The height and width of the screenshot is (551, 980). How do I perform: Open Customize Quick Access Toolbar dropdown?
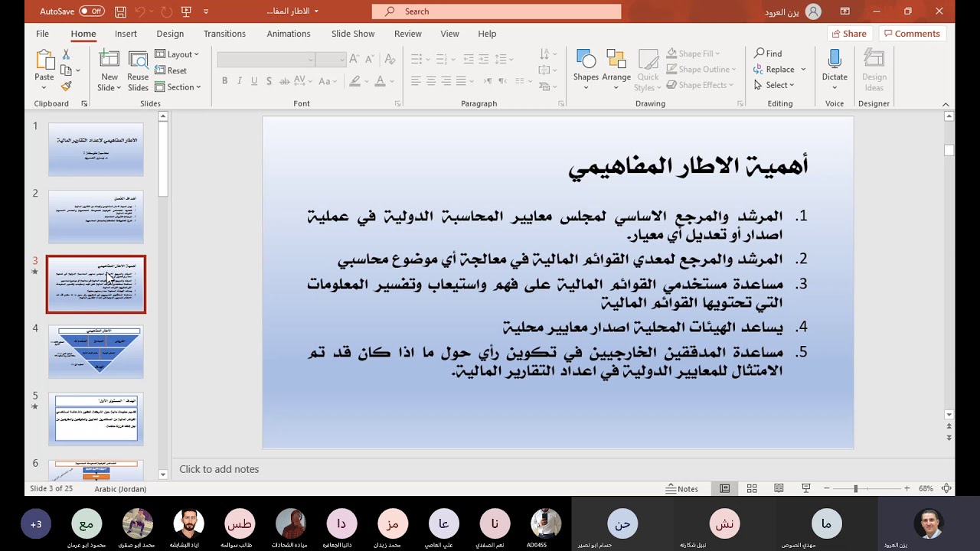click(206, 11)
